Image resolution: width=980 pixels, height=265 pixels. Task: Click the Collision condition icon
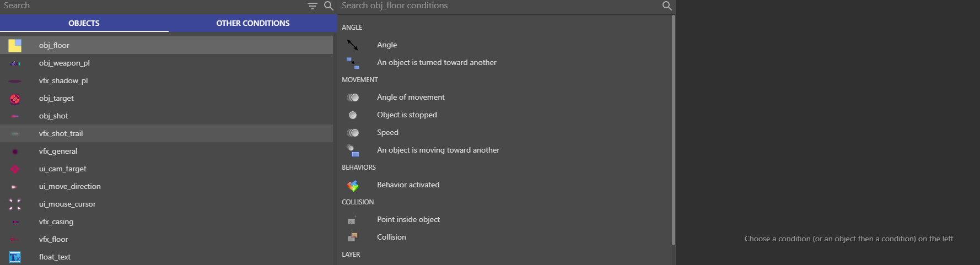coord(353,237)
